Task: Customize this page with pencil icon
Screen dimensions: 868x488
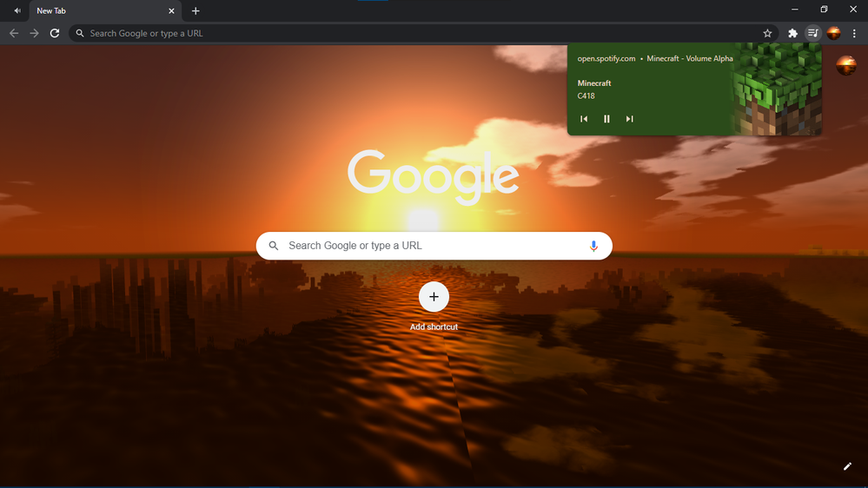Action: pyautogui.click(x=847, y=466)
